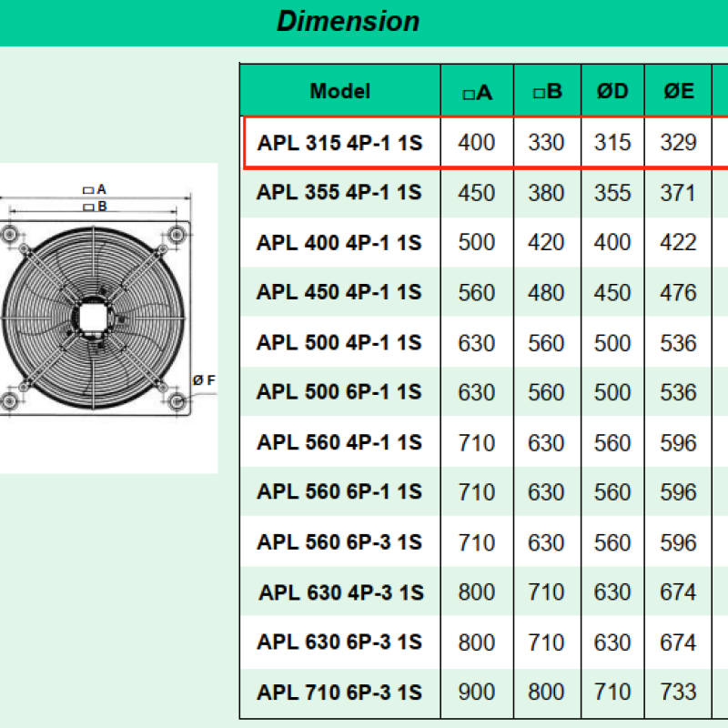The width and height of the screenshot is (728, 728).
Task: Select model name APL 630 6P-3 1S
Action: click(x=339, y=642)
